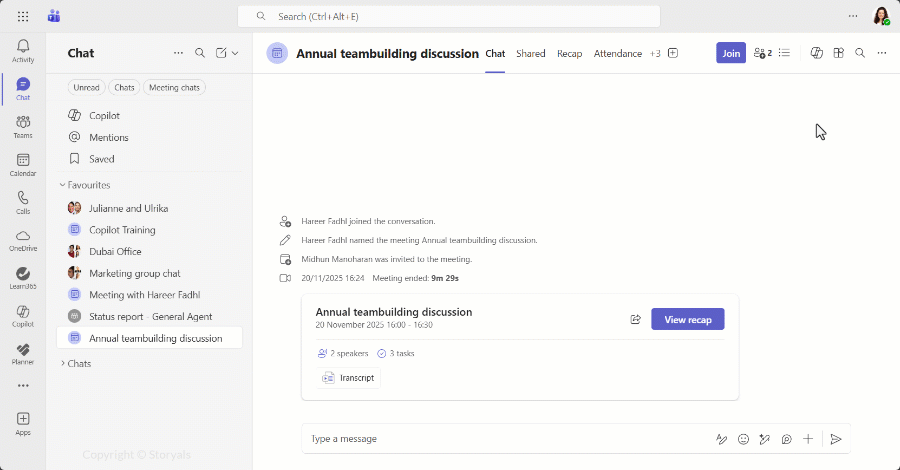Open Planner from the left rail

tap(23, 353)
